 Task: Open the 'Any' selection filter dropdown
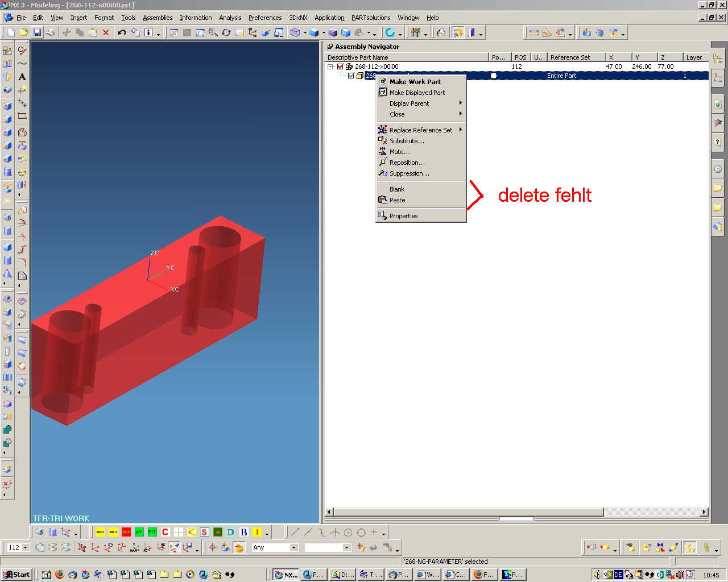point(294,547)
